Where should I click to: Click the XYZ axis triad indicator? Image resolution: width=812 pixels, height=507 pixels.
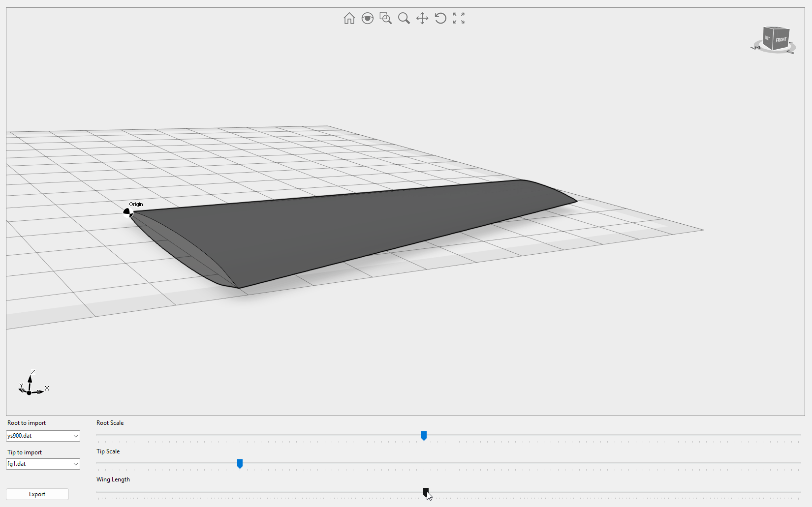(x=31, y=387)
